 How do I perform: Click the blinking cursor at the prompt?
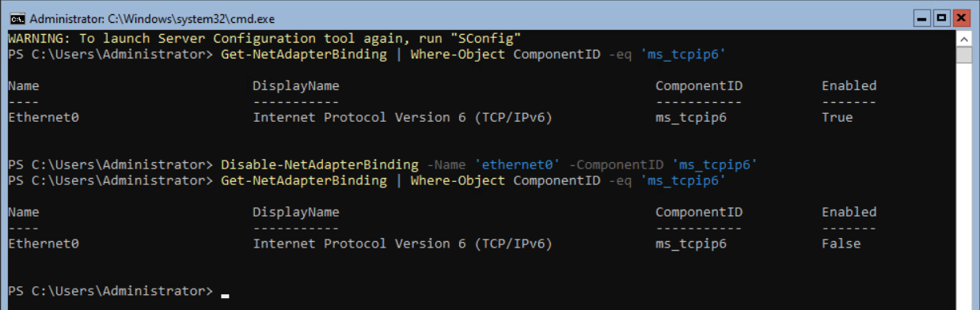225,295
